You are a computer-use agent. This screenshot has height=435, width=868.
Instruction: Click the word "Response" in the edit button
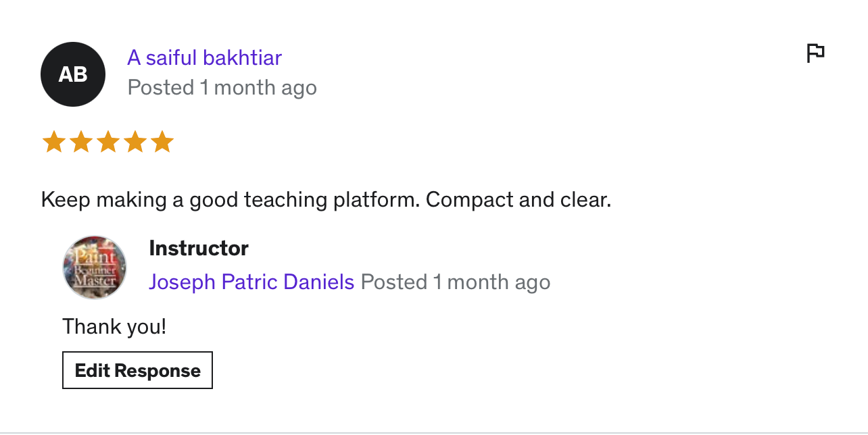[158, 371]
